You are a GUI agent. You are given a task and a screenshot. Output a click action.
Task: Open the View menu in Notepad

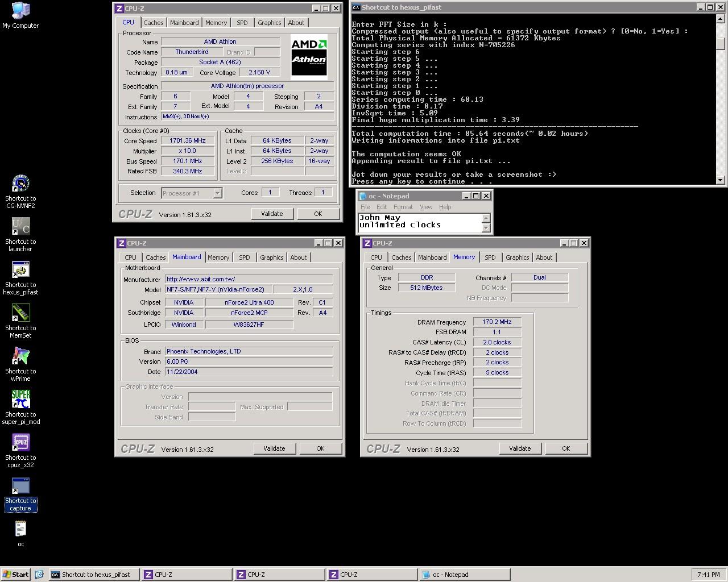click(426, 207)
